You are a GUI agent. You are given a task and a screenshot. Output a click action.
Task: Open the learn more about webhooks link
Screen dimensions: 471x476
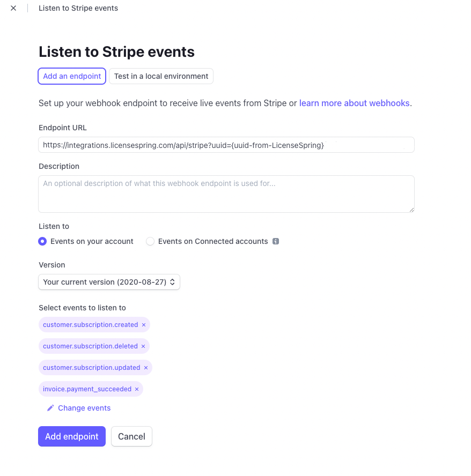pos(354,103)
